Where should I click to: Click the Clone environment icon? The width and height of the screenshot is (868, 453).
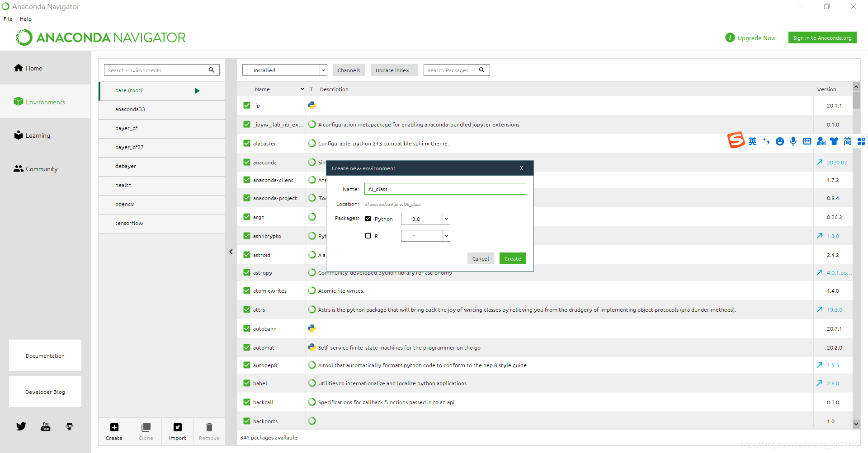coord(146,427)
